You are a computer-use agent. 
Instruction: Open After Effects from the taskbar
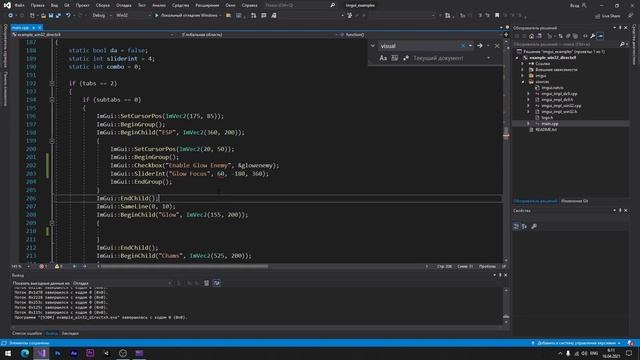tap(74, 353)
